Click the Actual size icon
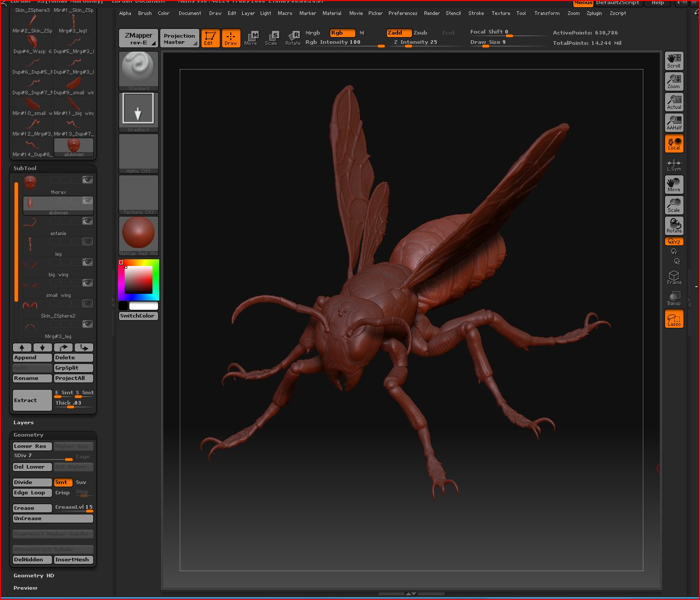The image size is (700, 600). 674,102
